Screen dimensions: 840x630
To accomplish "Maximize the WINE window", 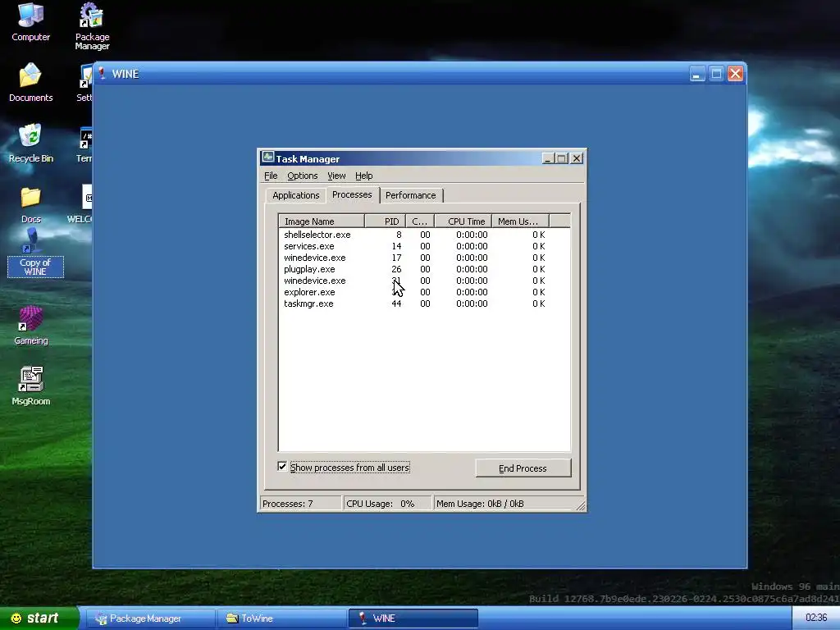I will 716,74.
